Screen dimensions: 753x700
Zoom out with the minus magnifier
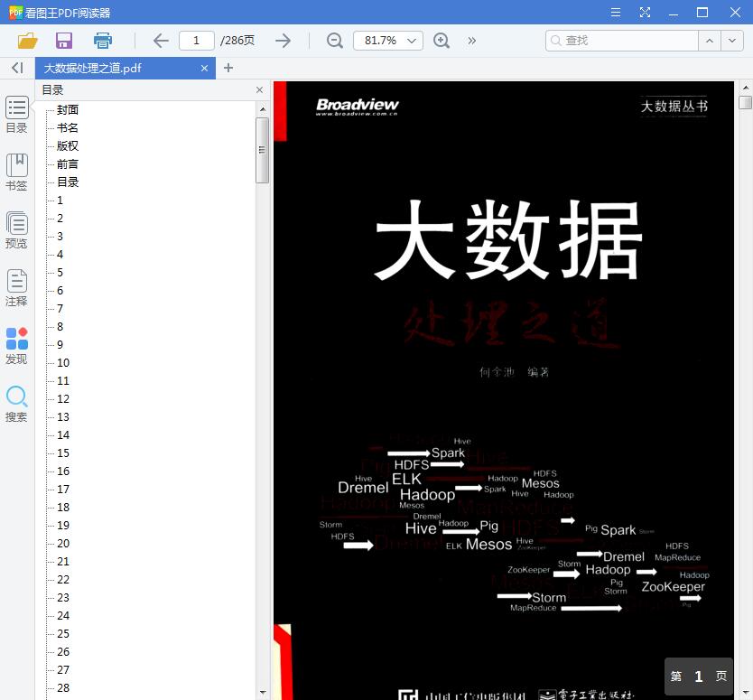tap(335, 41)
